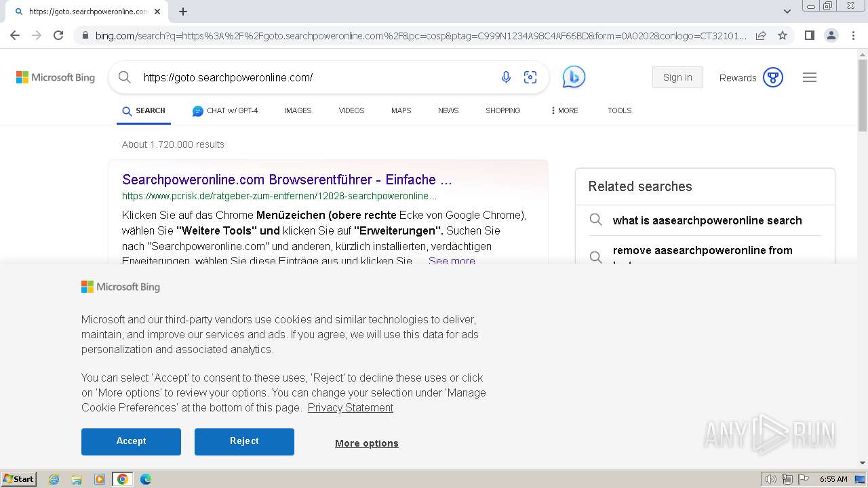Click the Action Center flag icon
Screen dimensions: 868x488
tap(804, 479)
